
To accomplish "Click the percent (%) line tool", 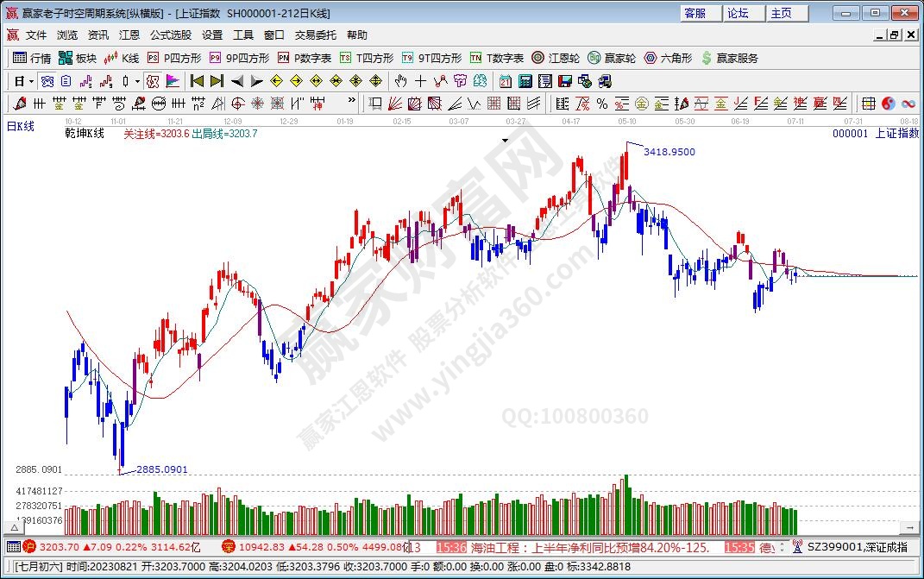I will [x=601, y=104].
